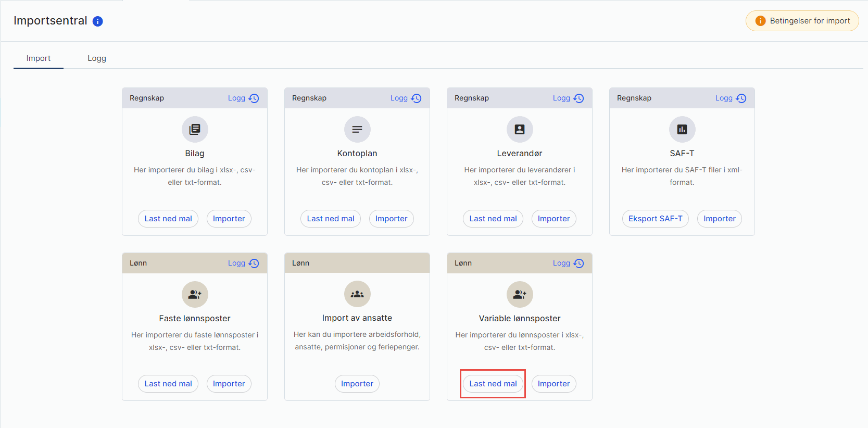Image resolution: width=868 pixels, height=428 pixels.
Task: Click the Variable lønnsposter person icon
Action: pos(520,294)
